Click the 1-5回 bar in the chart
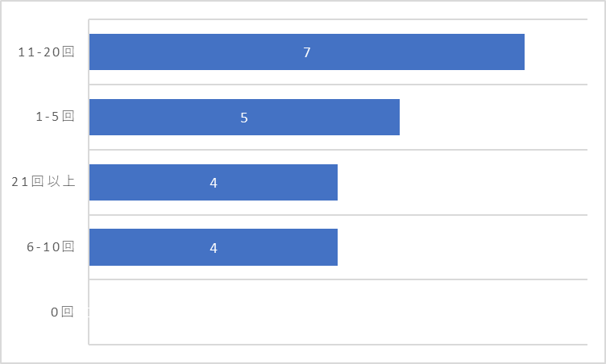 coord(244,117)
